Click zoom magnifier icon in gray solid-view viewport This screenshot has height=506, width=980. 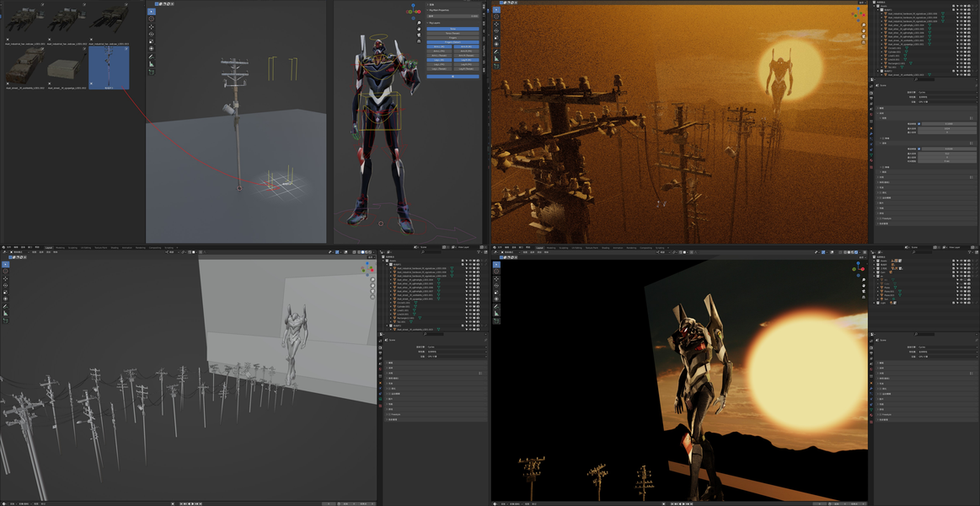[372, 280]
